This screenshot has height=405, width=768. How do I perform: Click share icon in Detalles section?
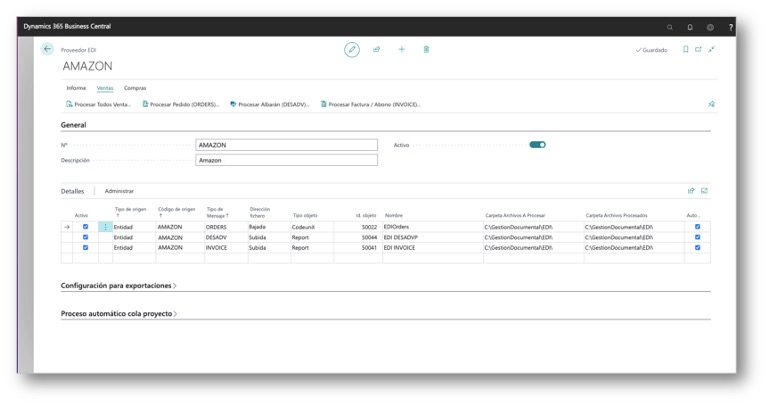691,191
